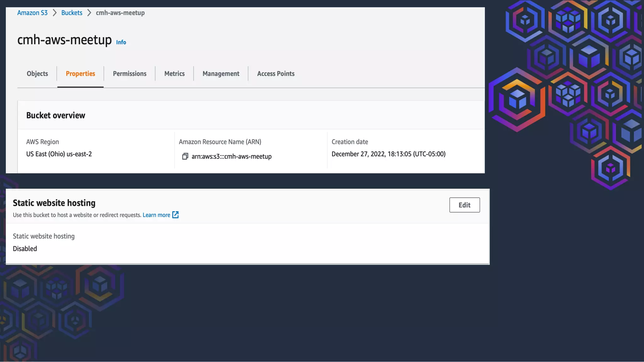Click external link icon beside Learn more
The height and width of the screenshot is (362, 644).
click(175, 215)
